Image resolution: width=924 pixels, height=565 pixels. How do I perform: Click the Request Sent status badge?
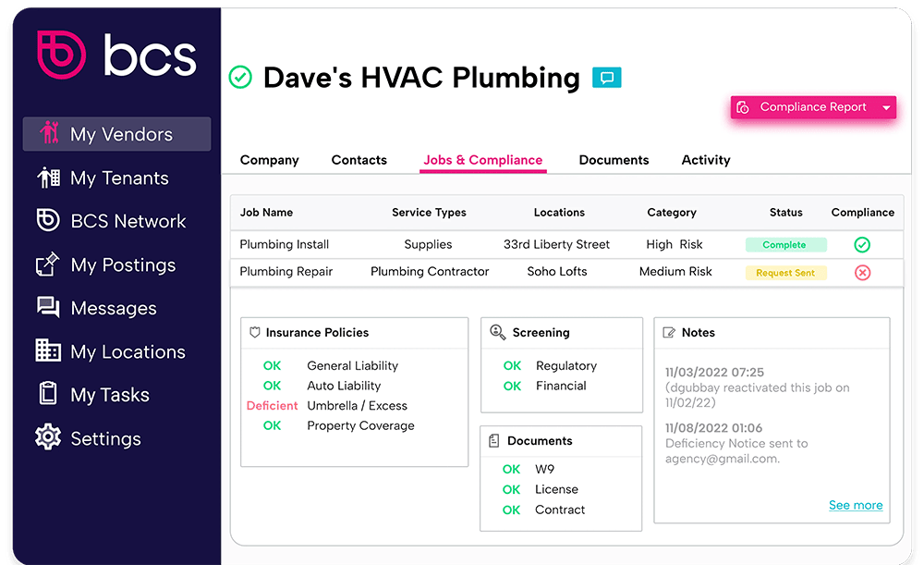[x=785, y=273]
